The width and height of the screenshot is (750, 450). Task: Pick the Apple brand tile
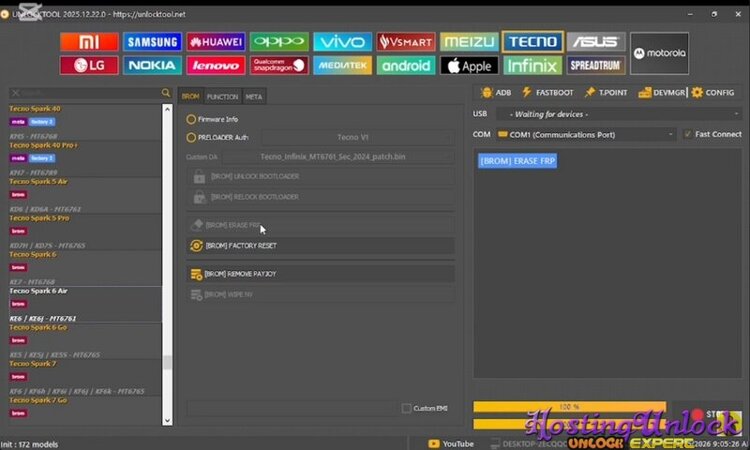tap(468, 65)
